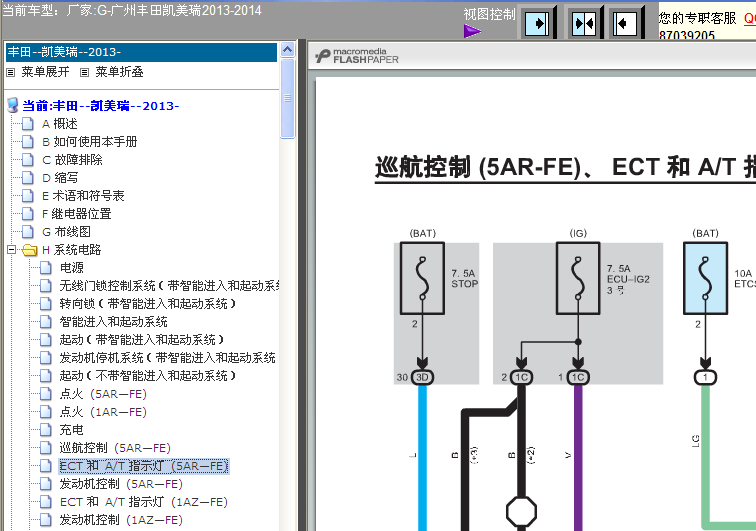Open 智能进入和起动系统 entry

point(113,322)
